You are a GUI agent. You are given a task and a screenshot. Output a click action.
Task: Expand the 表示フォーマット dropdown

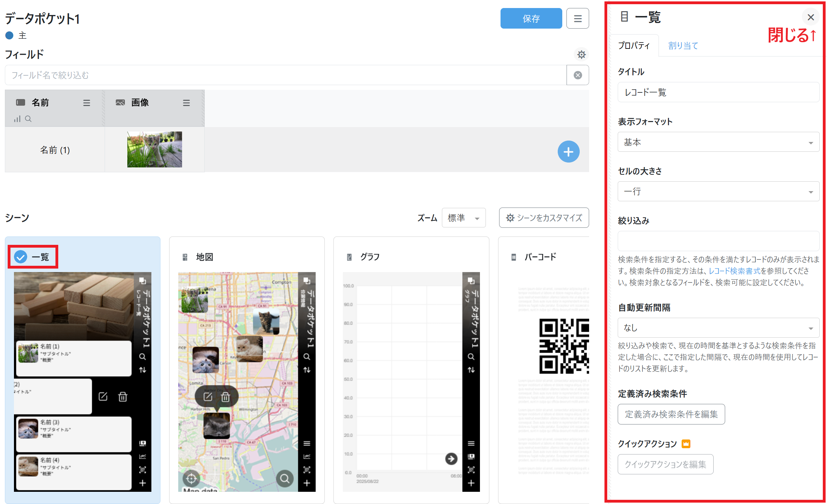(718, 142)
